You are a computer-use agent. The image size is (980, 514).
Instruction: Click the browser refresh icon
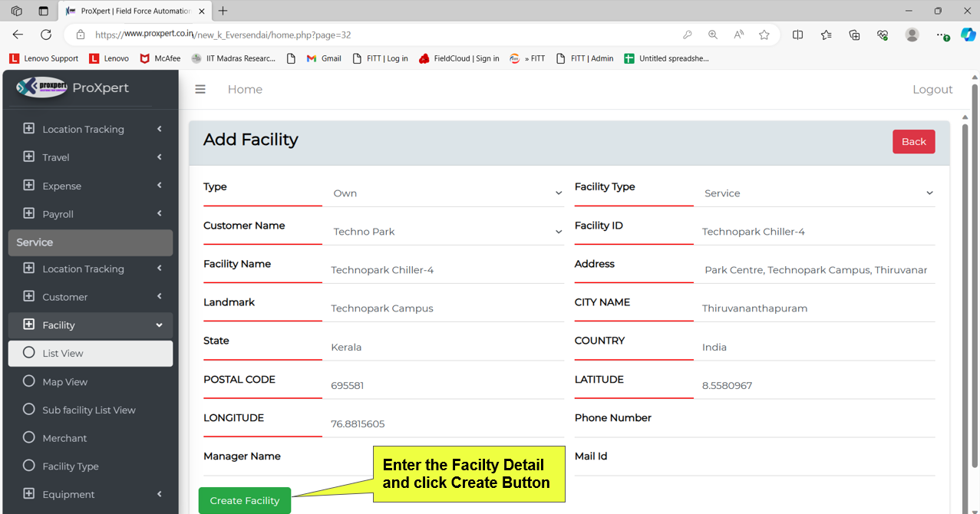(x=46, y=35)
